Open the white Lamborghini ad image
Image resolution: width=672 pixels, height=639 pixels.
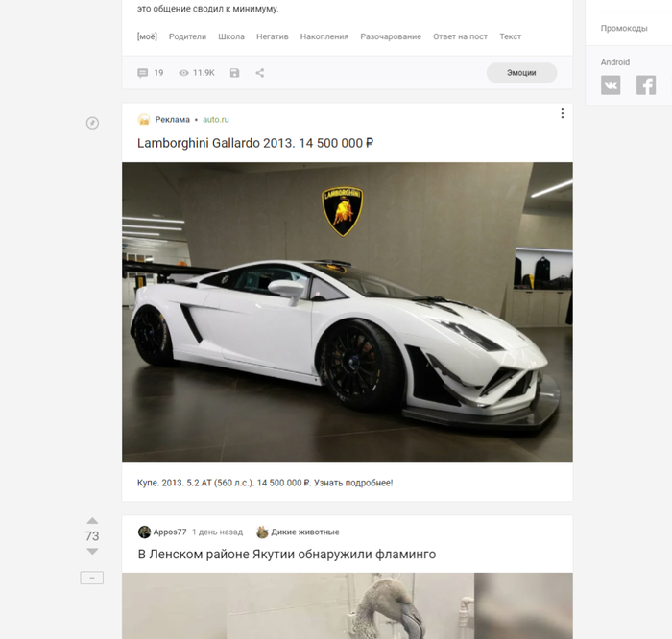348,312
